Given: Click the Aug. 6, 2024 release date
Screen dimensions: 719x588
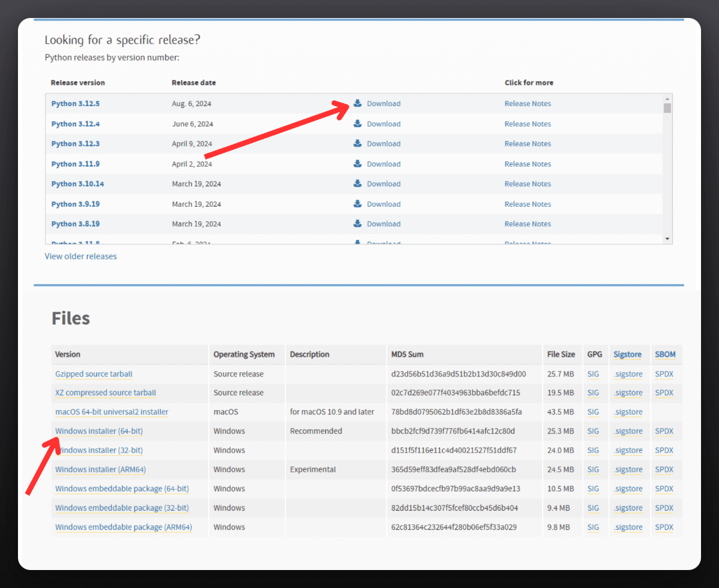Looking at the screenshot, I should 192,104.
